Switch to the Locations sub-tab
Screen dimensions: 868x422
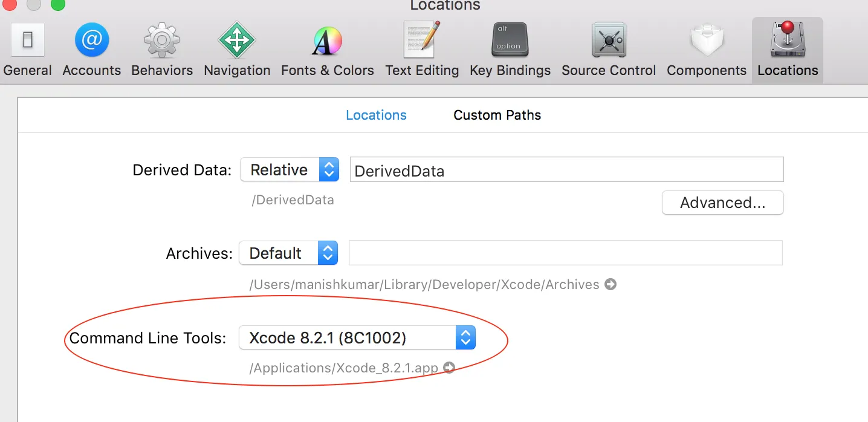pyautogui.click(x=376, y=115)
